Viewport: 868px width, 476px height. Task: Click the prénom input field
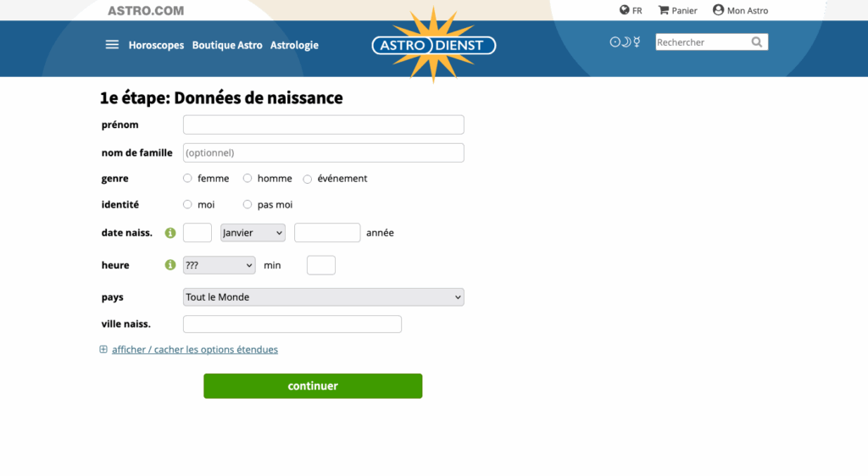coord(323,125)
